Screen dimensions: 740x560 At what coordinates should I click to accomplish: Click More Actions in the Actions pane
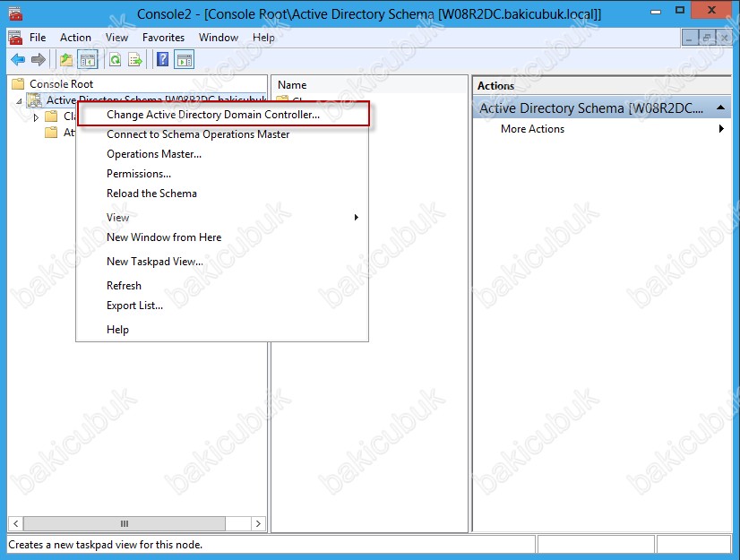(x=532, y=129)
